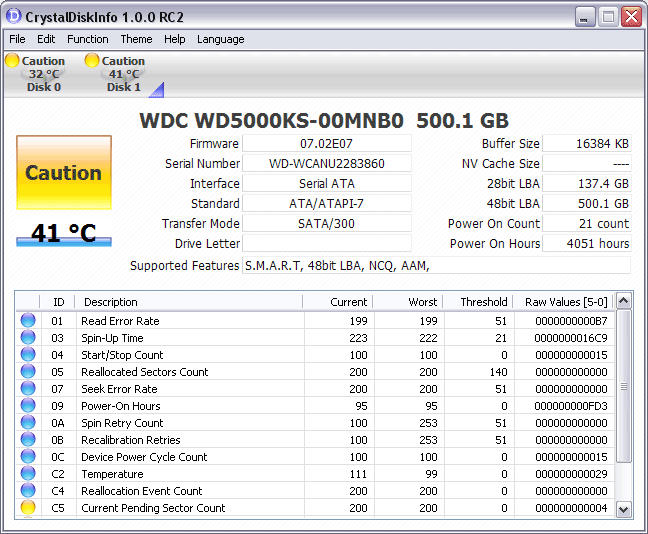Click the Serial Number field WD-WCANU2283860
Viewport: 648px width, 534px height.
pyautogui.click(x=326, y=163)
